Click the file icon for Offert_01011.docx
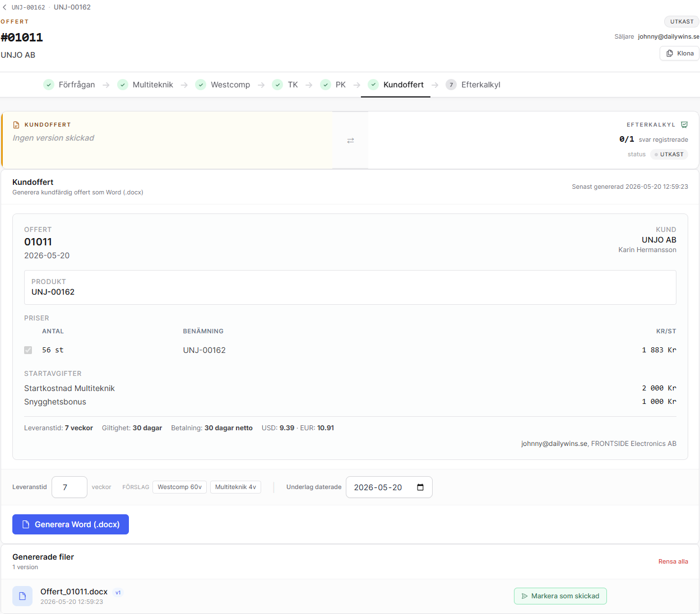The width and height of the screenshot is (700, 614). pos(22,596)
